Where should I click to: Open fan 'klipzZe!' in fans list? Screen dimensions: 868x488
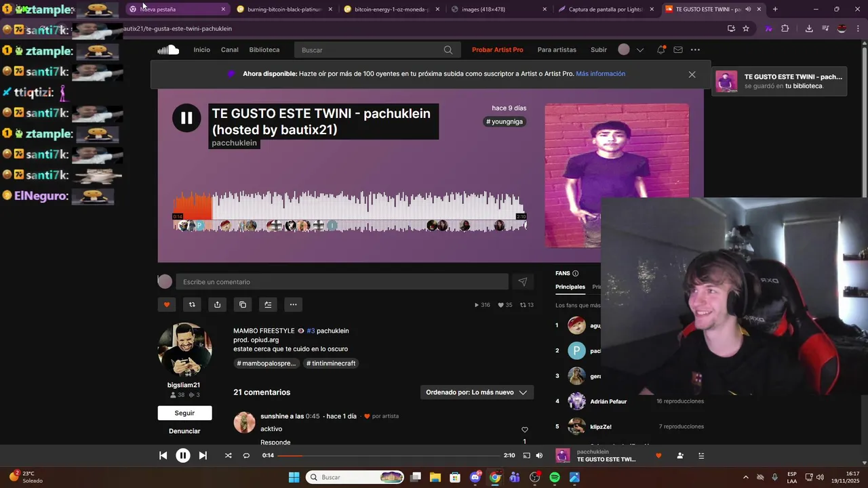[601, 426]
